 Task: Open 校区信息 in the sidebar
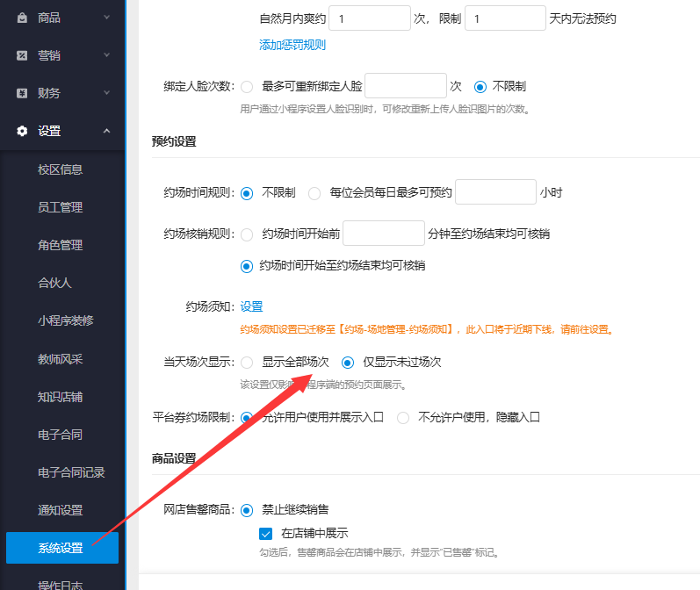click(x=61, y=169)
